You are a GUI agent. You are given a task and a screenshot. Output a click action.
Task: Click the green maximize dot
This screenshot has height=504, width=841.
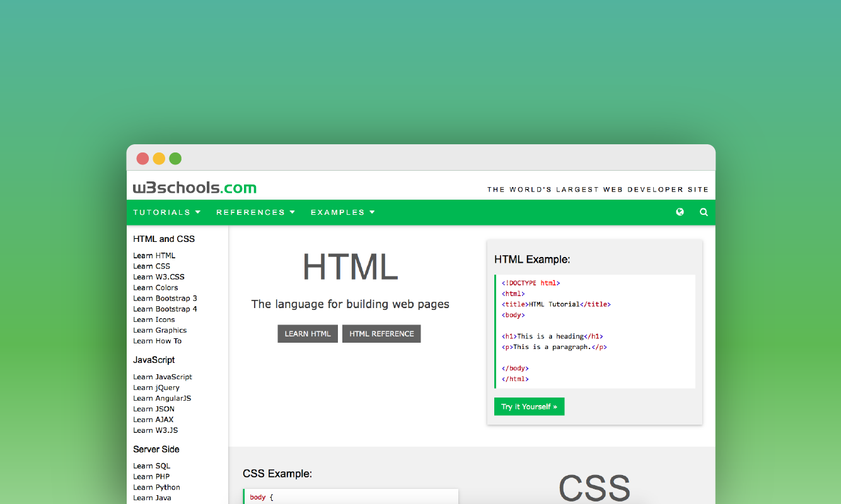point(175,159)
